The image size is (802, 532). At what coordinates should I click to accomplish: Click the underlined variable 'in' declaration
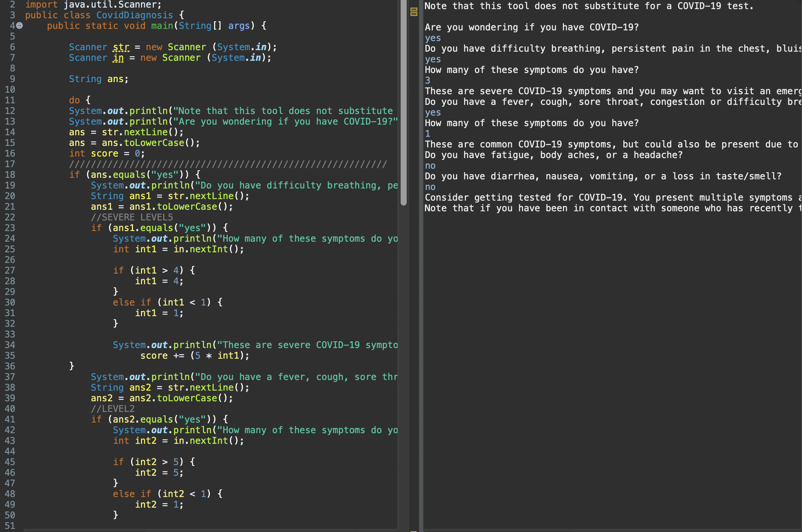pyautogui.click(x=118, y=58)
